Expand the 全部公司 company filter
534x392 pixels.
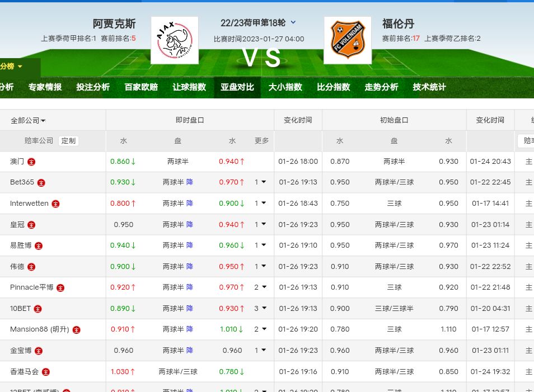point(28,120)
